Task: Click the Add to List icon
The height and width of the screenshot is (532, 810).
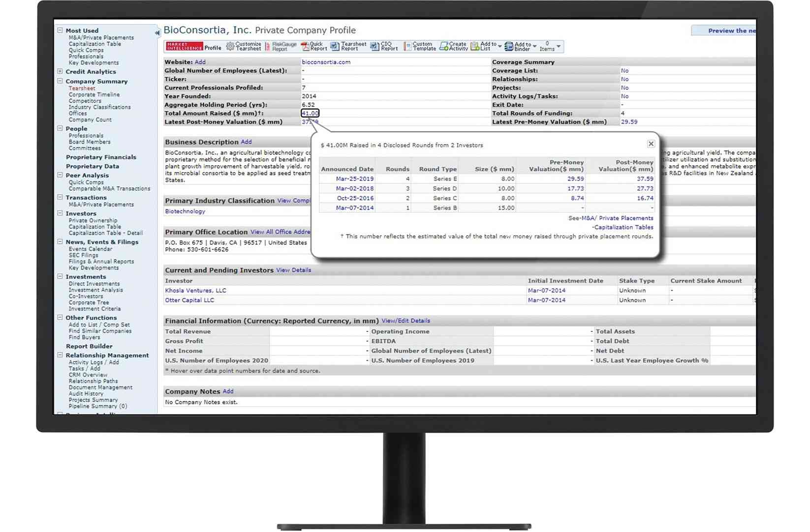Action: click(x=475, y=46)
